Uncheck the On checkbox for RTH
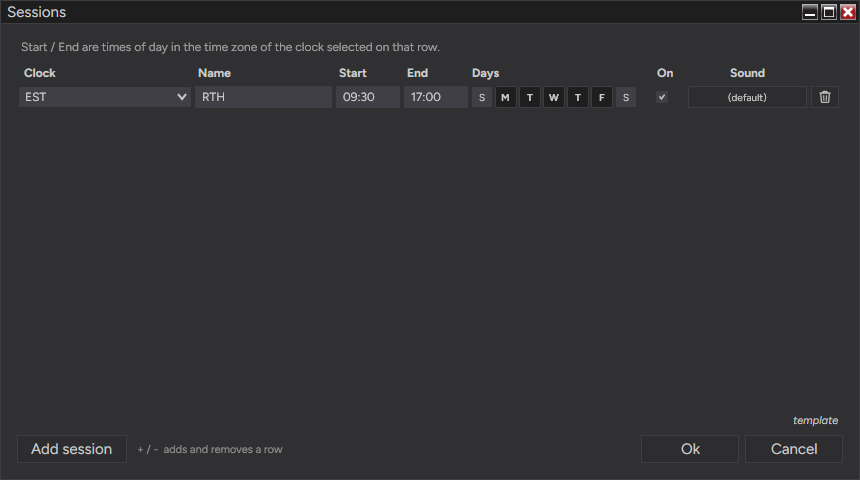860x480 pixels. [662, 97]
